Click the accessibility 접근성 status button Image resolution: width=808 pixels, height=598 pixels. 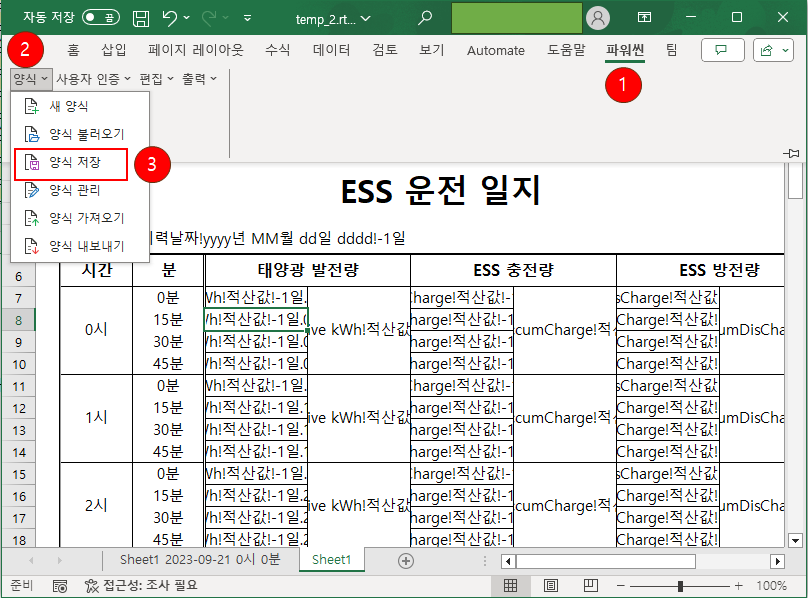click(134, 586)
